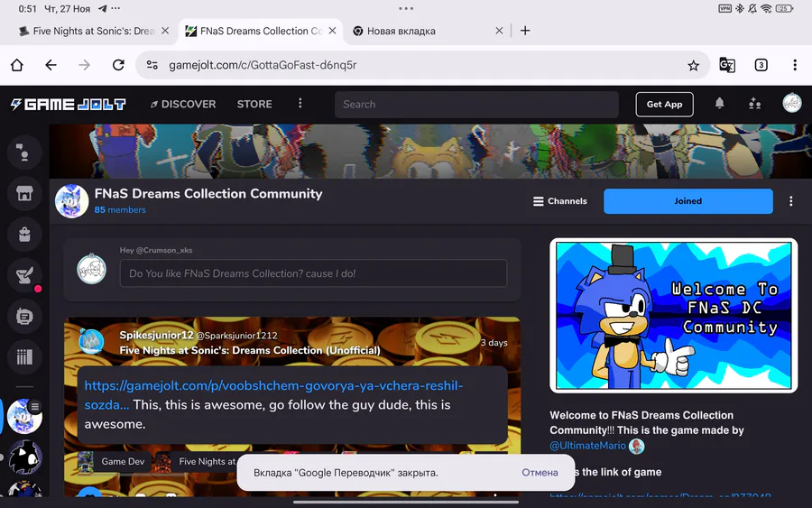Viewport: 812px width, 508px height.
Task: Close the Five Nights at Sonic's tab
Action: [x=165, y=31]
